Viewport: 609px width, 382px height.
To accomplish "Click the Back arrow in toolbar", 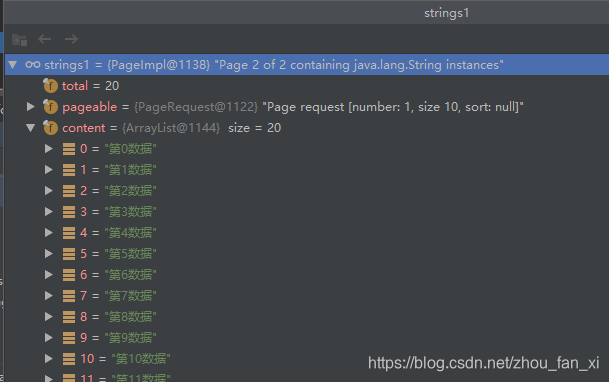I will coord(44,39).
